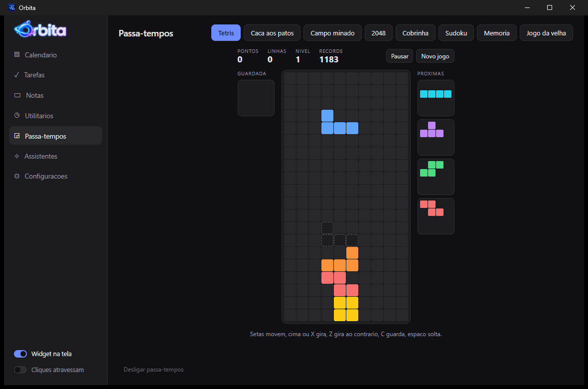The width and height of the screenshot is (588, 389).
Task: Select the Tetris game tab
Action: click(226, 33)
